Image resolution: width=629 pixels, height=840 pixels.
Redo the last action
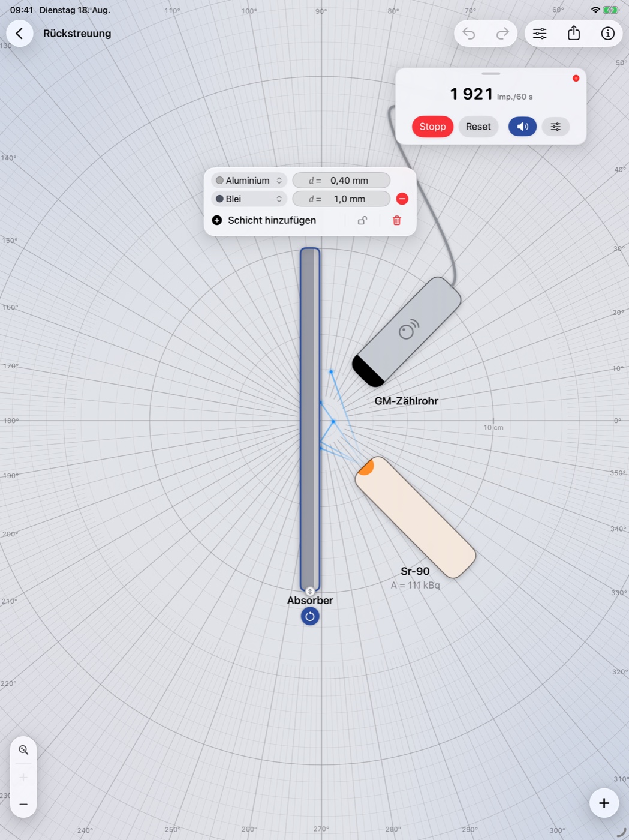(x=502, y=34)
